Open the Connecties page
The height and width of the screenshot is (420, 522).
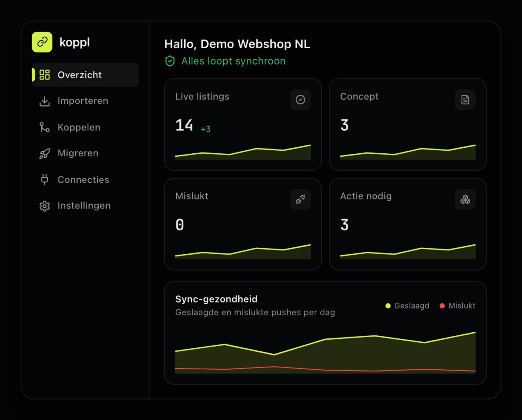[x=85, y=179]
